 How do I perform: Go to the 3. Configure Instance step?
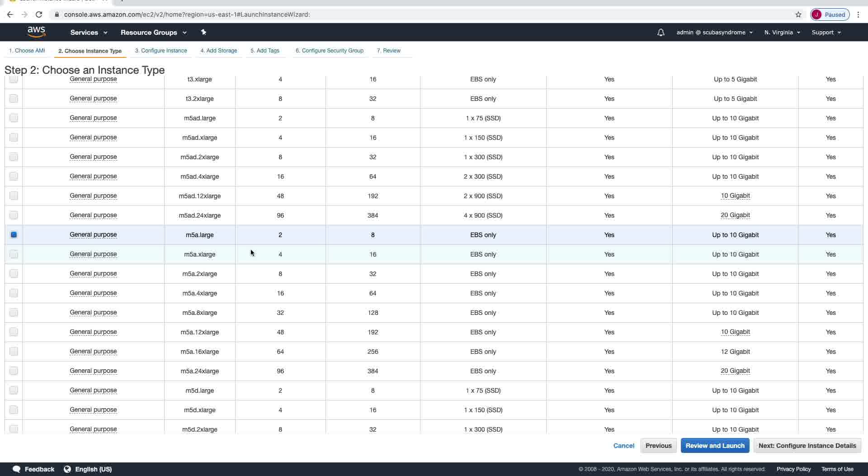(x=161, y=51)
